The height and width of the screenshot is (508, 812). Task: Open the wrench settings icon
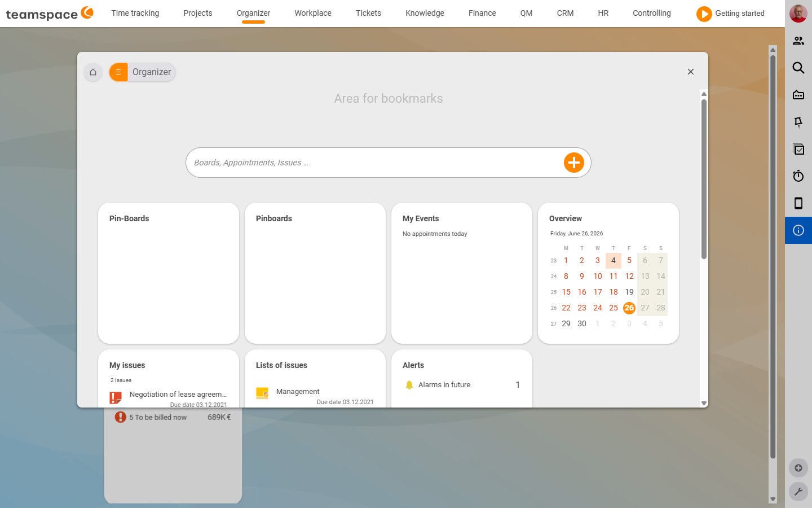tap(798, 492)
